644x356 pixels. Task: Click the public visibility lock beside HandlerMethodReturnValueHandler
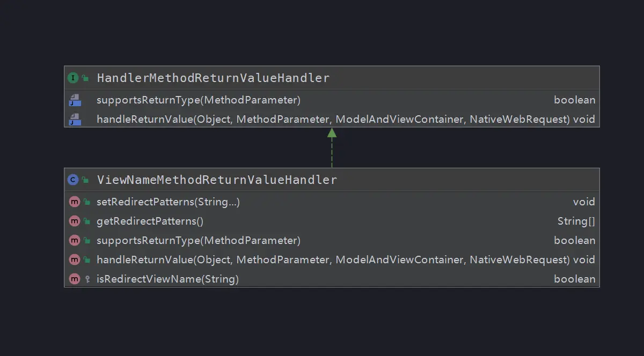coord(84,77)
